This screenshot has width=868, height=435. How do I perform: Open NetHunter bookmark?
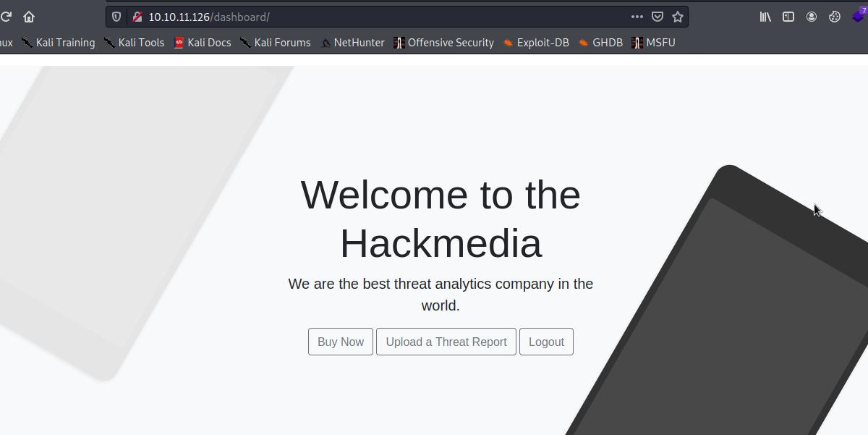[x=352, y=43]
